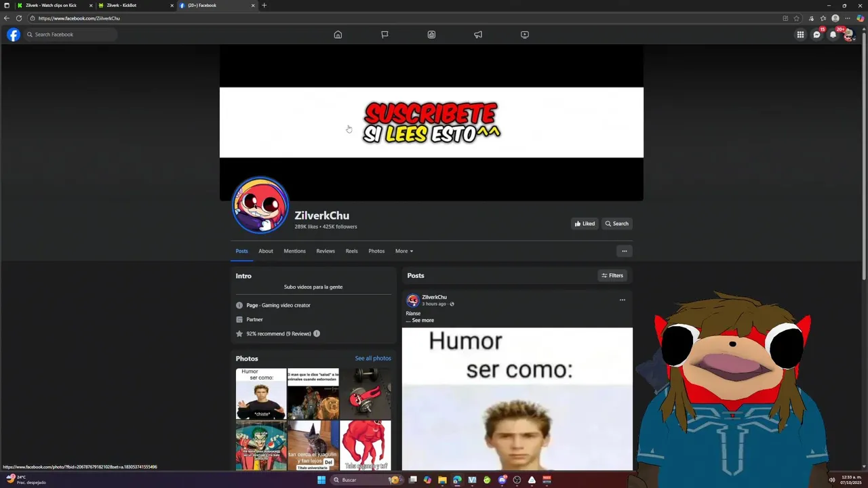The height and width of the screenshot is (488, 868).
Task: Click the browser address bar URL
Action: click(x=79, y=18)
